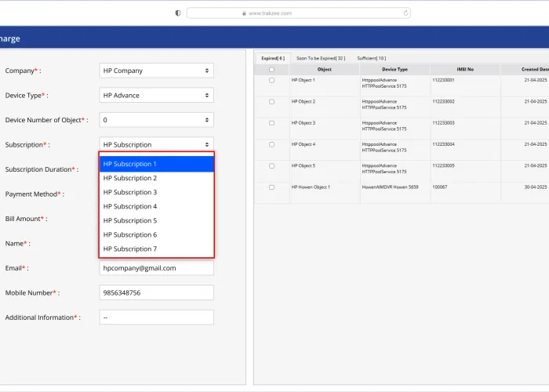
Task: Focus the Mobile Number text field
Action: pos(156,292)
